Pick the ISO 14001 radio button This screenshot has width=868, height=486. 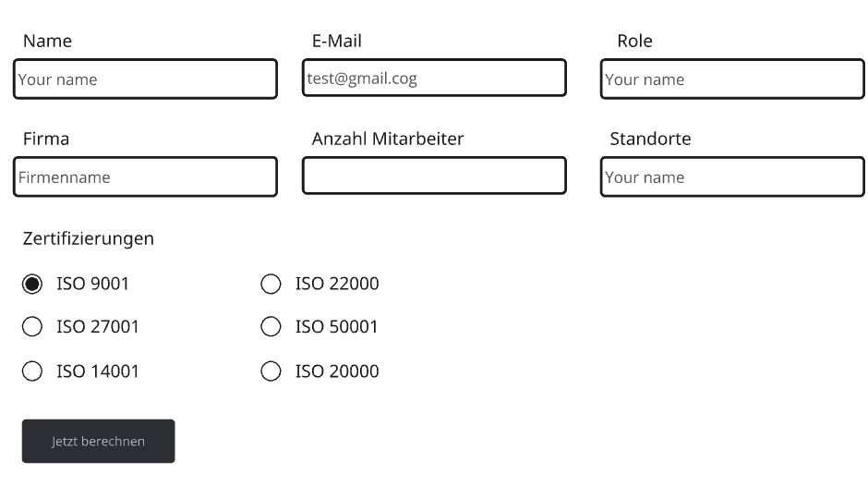coord(32,371)
